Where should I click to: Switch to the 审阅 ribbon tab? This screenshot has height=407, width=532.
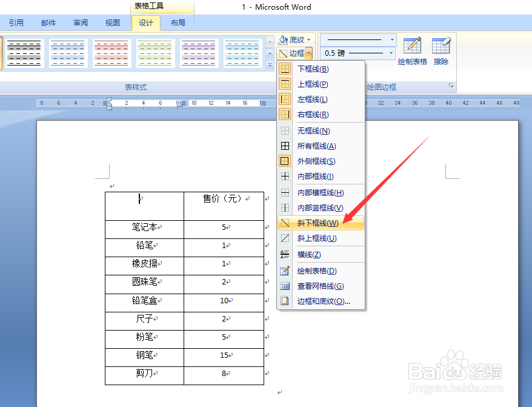[x=80, y=22]
